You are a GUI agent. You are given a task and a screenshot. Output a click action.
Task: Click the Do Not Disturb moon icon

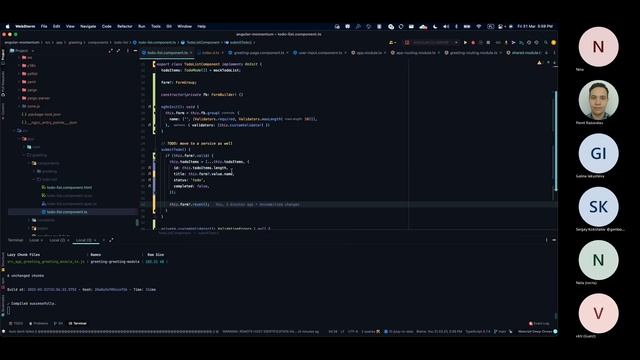click(435, 27)
